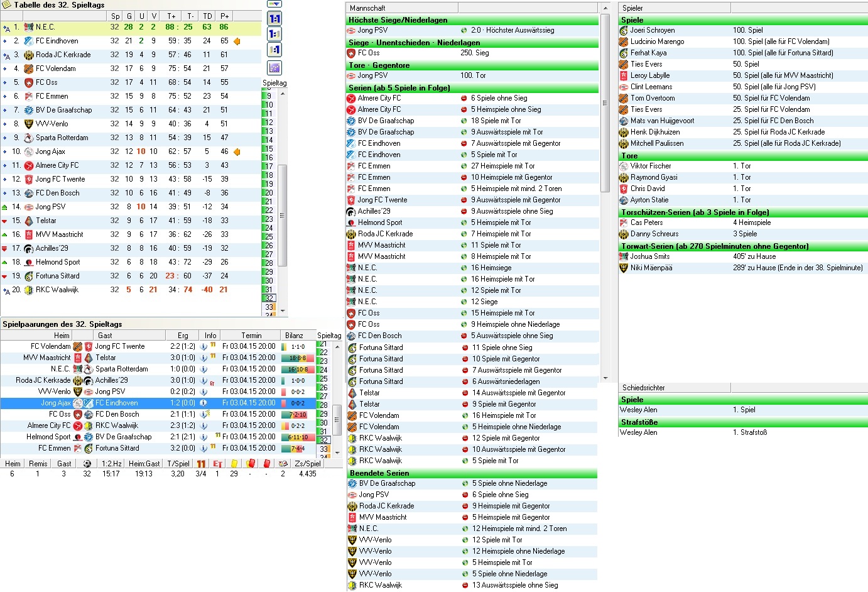The height and width of the screenshot is (592, 868).
Task: Click the orange arrow in FC Eindhoven's table row
Action: 237,41
